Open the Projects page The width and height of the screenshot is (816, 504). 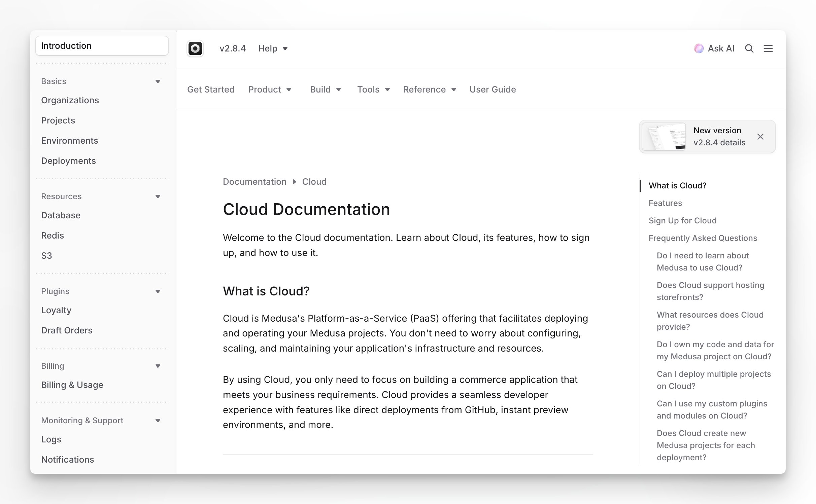[x=58, y=120]
